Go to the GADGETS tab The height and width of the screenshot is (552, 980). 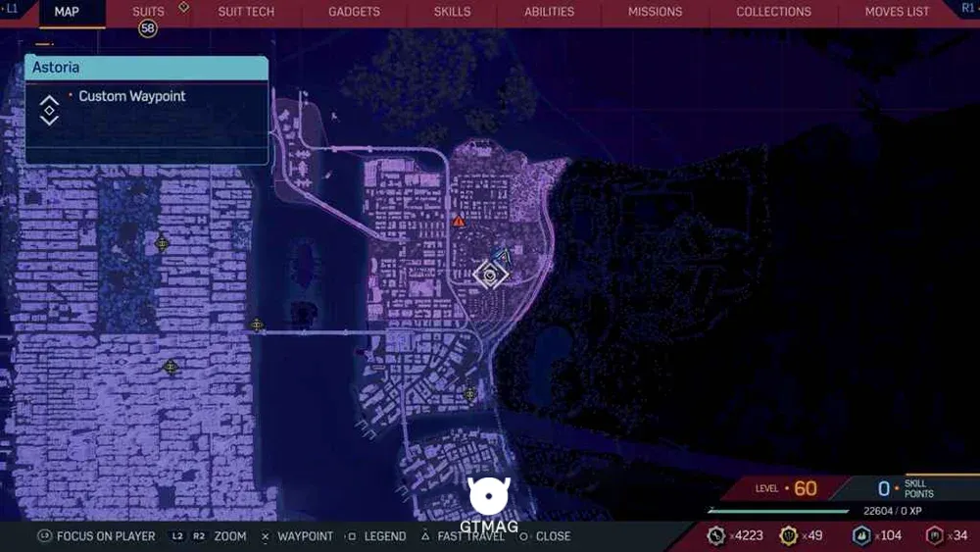click(x=354, y=12)
